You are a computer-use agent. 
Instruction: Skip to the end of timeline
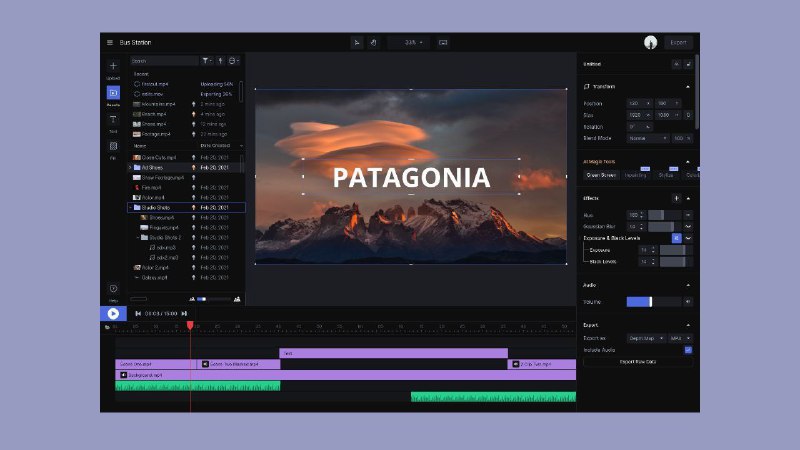coord(184,314)
